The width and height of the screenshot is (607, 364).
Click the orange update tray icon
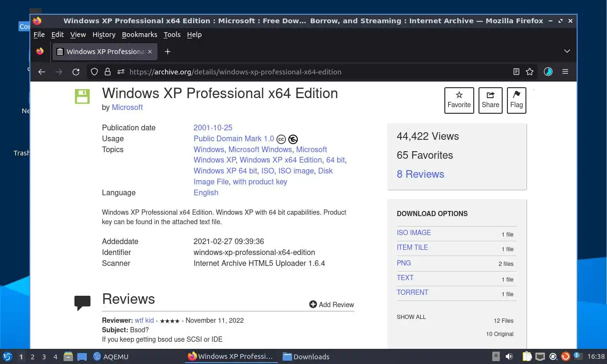[x=565, y=356]
